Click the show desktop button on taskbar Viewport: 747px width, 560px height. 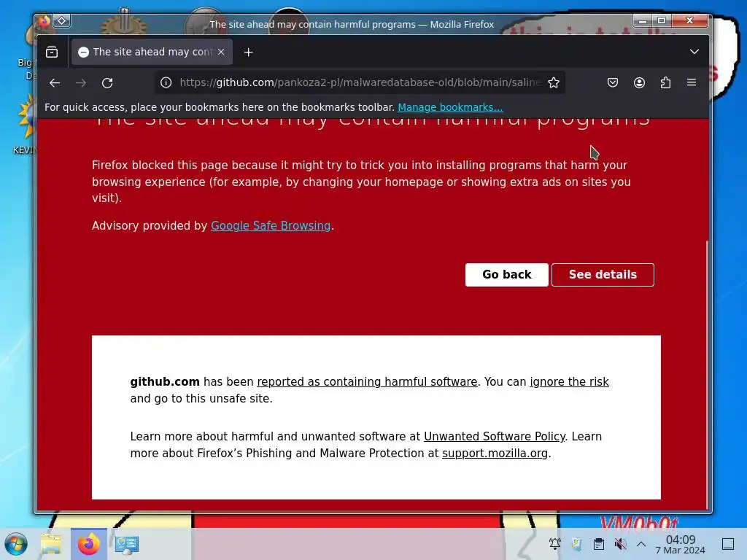click(x=728, y=544)
